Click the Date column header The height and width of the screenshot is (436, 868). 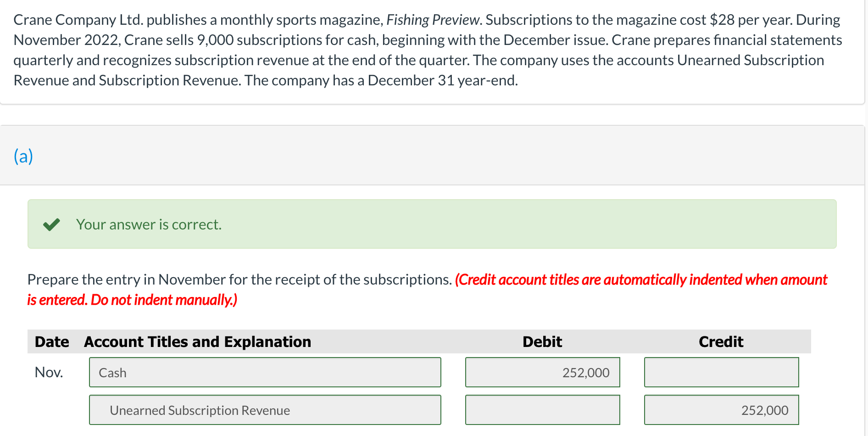[51, 341]
